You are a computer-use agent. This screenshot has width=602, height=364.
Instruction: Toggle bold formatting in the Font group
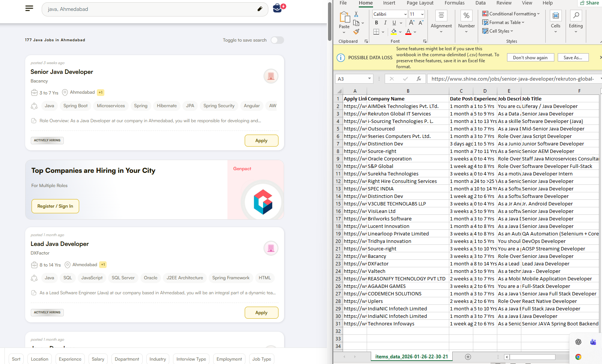click(376, 23)
